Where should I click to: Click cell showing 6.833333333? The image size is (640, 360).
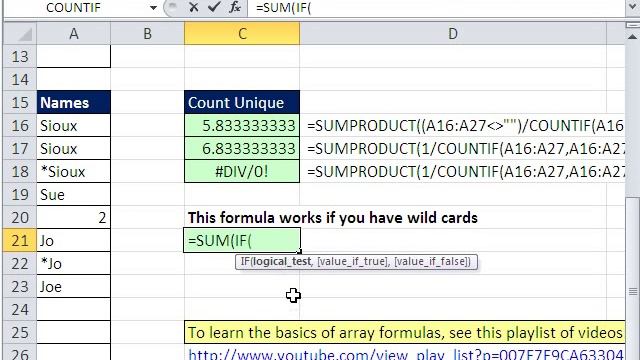coord(242,149)
